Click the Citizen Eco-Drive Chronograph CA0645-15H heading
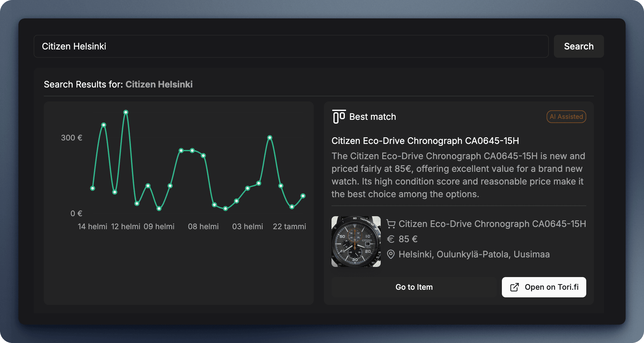 click(x=425, y=141)
